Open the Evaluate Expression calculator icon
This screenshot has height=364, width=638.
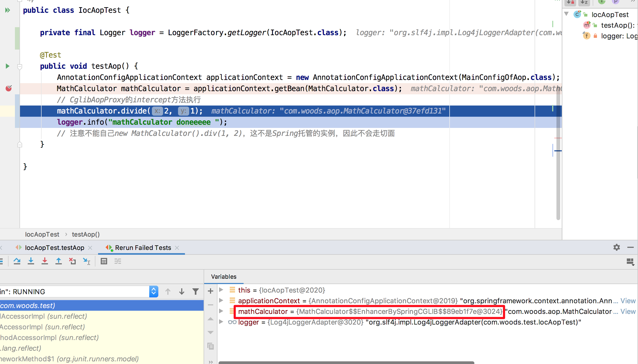pos(104,261)
